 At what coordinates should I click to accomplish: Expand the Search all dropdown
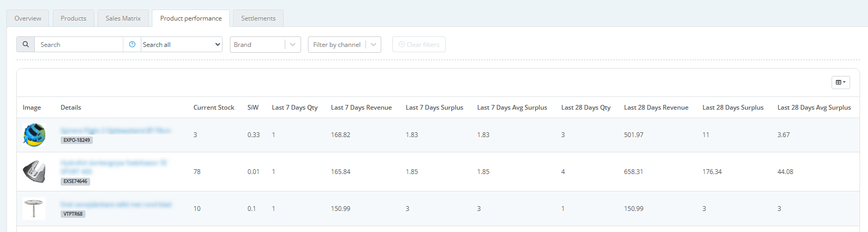[182, 44]
